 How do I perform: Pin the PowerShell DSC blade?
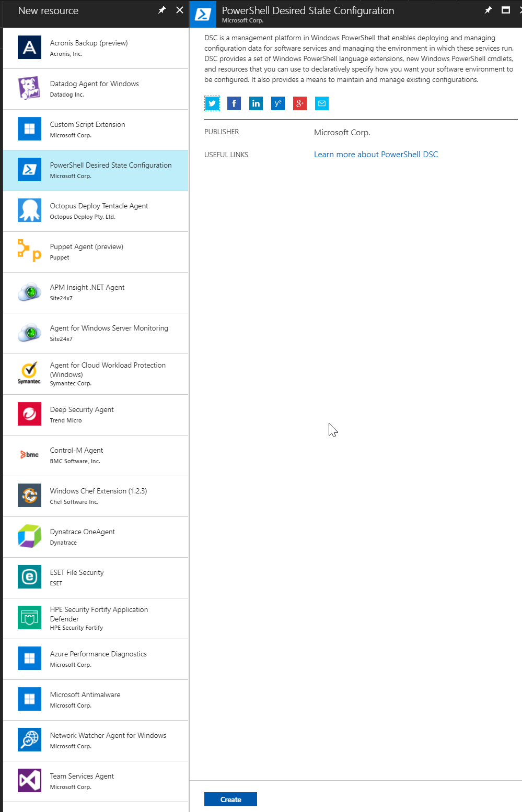click(x=488, y=10)
